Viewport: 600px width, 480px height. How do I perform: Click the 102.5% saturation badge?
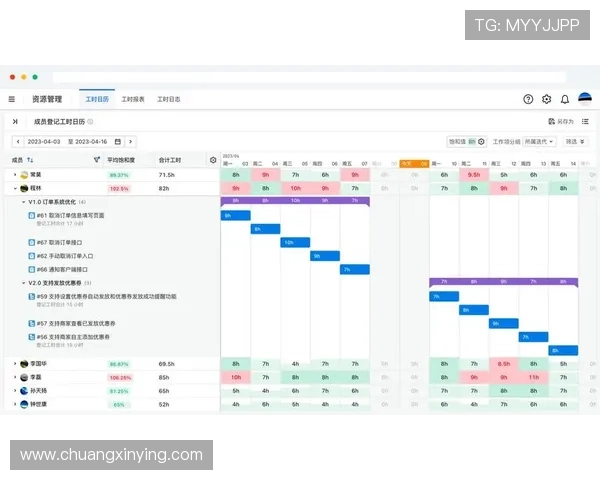[x=119, y=189]
